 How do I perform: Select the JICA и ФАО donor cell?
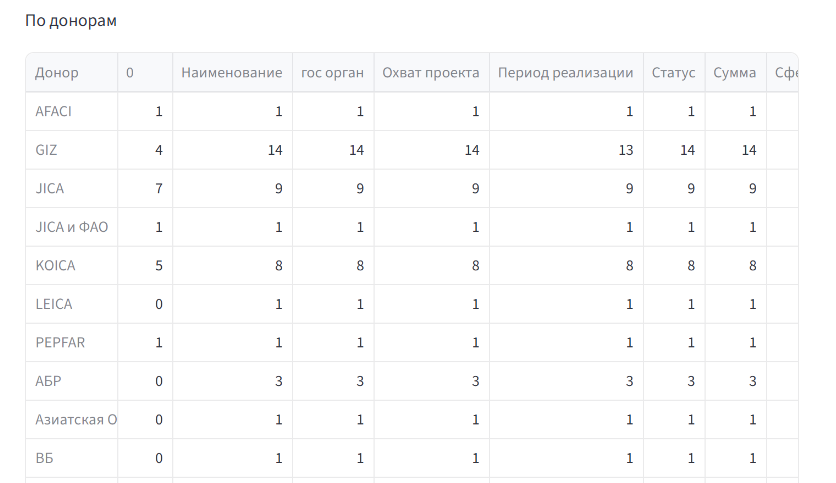71,227
